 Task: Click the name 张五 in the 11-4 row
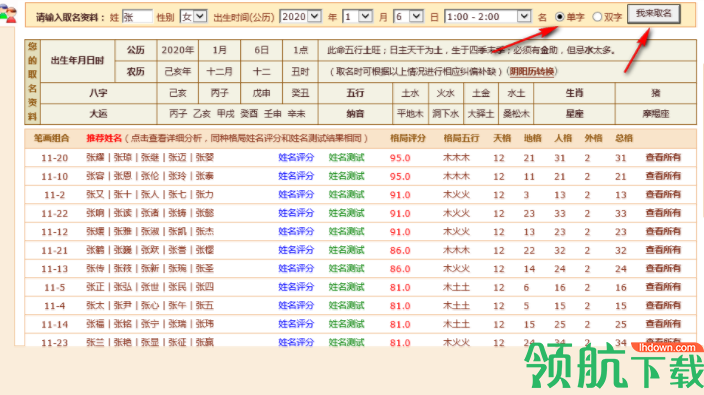tap(204, 306)
